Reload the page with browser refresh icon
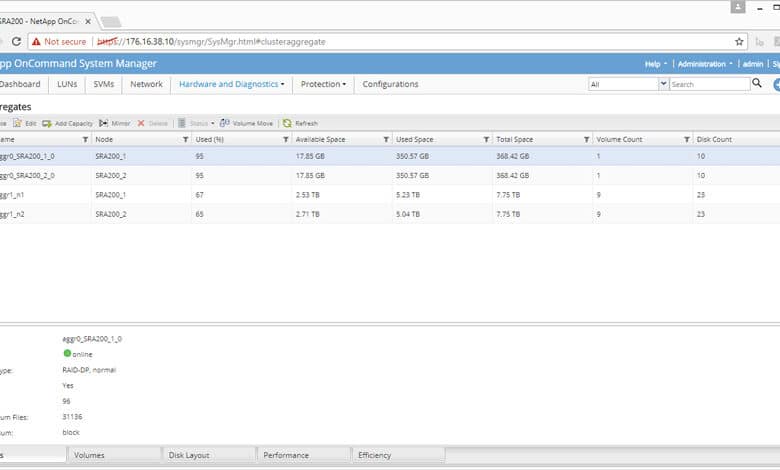The width and height of the screenshot is (780, 470). click(x=16, y=41)
